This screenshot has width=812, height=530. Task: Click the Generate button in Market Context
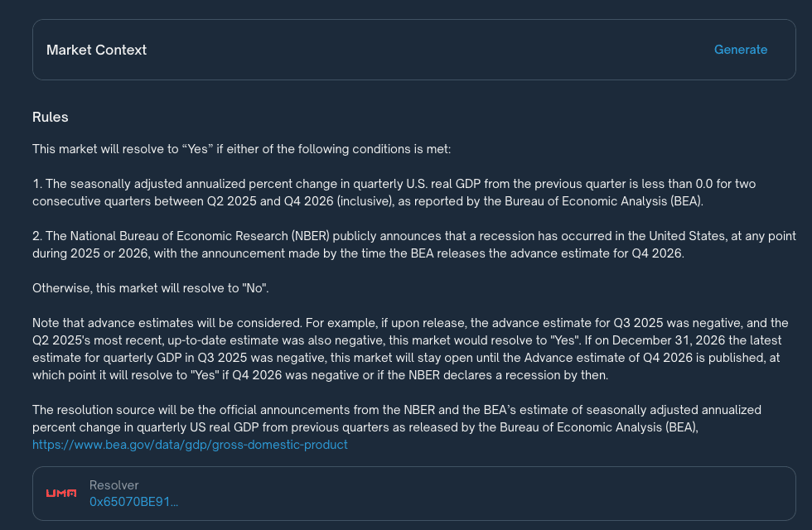coord(740,50)
